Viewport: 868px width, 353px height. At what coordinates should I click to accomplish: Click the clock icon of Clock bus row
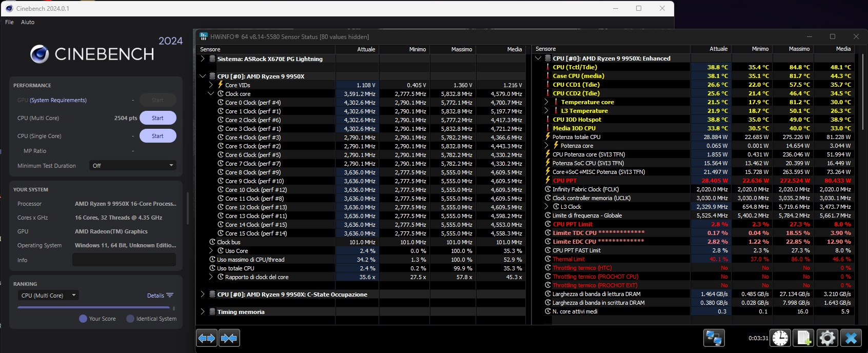click(x=212, y=242)
